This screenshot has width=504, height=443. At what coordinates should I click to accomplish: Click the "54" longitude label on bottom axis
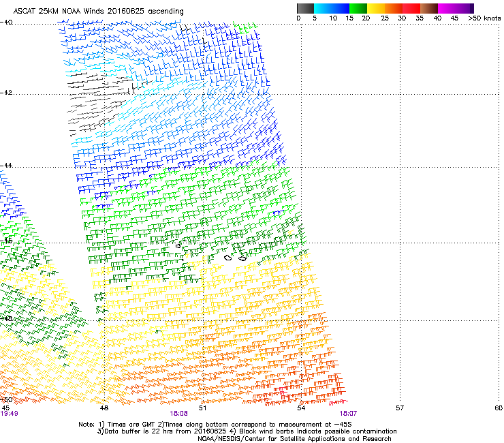tap(301, 408)
